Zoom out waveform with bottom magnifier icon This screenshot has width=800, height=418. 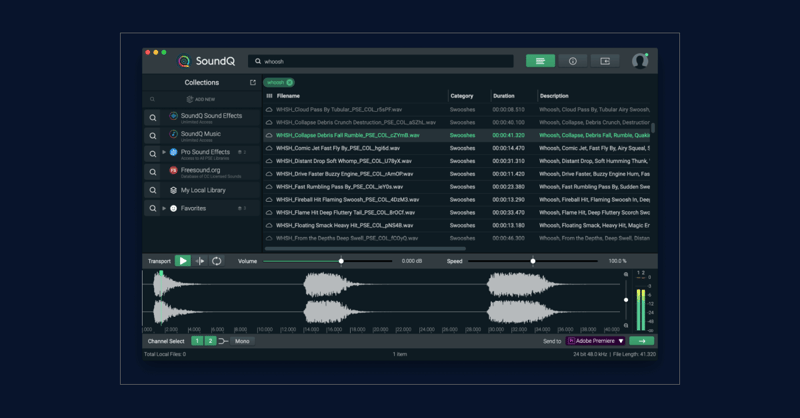626,325
